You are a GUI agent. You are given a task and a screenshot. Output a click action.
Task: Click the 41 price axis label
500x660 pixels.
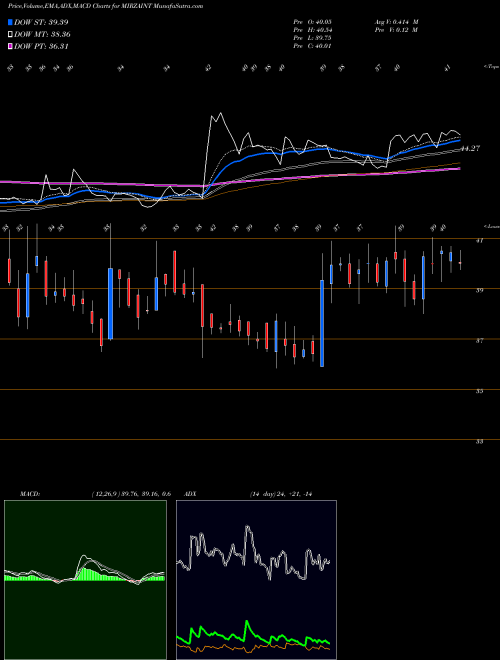pyautogui.click(x=479, y=240)
